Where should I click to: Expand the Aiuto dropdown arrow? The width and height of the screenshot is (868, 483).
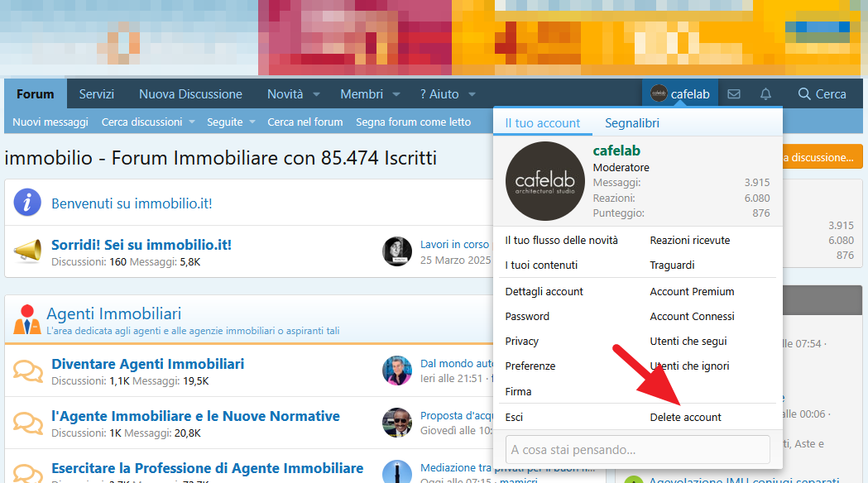[472, 94]
